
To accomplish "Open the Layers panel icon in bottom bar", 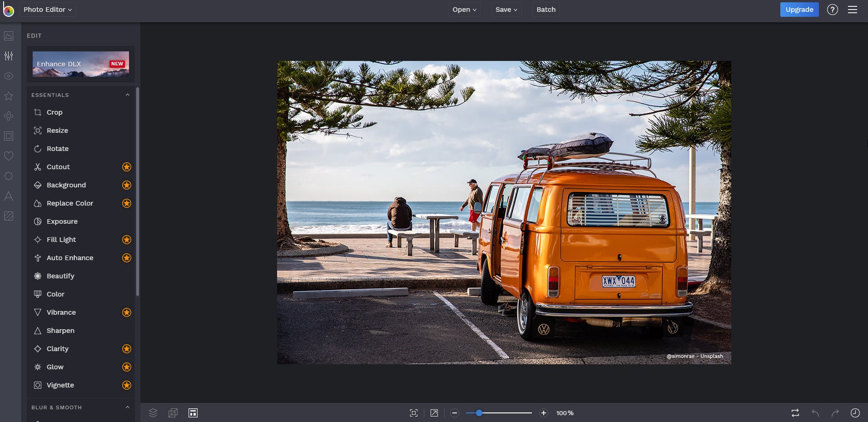I will (153, 413).
